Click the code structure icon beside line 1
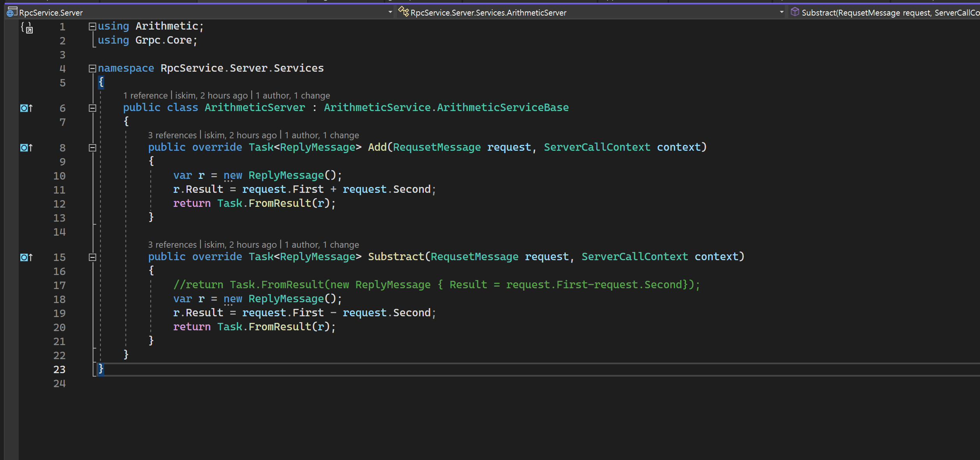This screenshot has height=460, width=980. click(x=27, y=28)
